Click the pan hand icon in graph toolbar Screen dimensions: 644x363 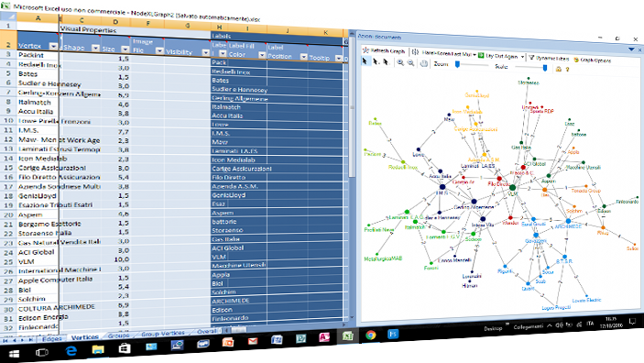point(424,63)
